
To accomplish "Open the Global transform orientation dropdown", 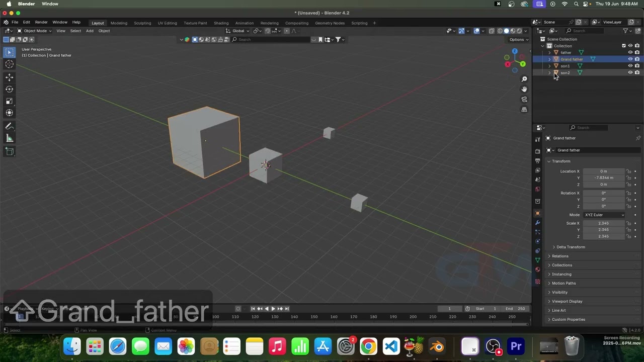I will (x=238, y=31).
